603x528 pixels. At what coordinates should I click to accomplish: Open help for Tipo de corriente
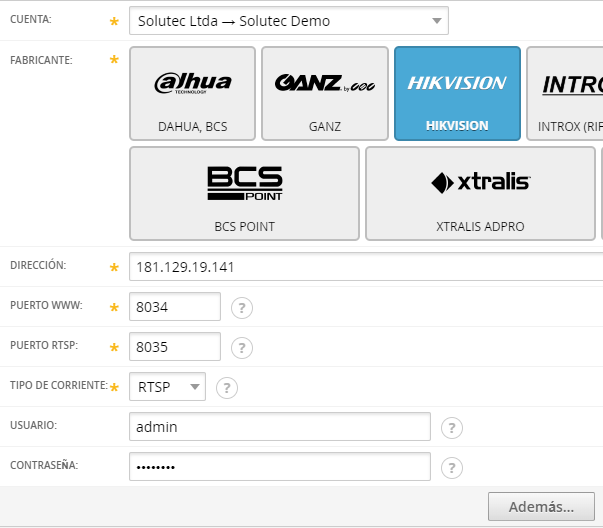coord(227,388)
